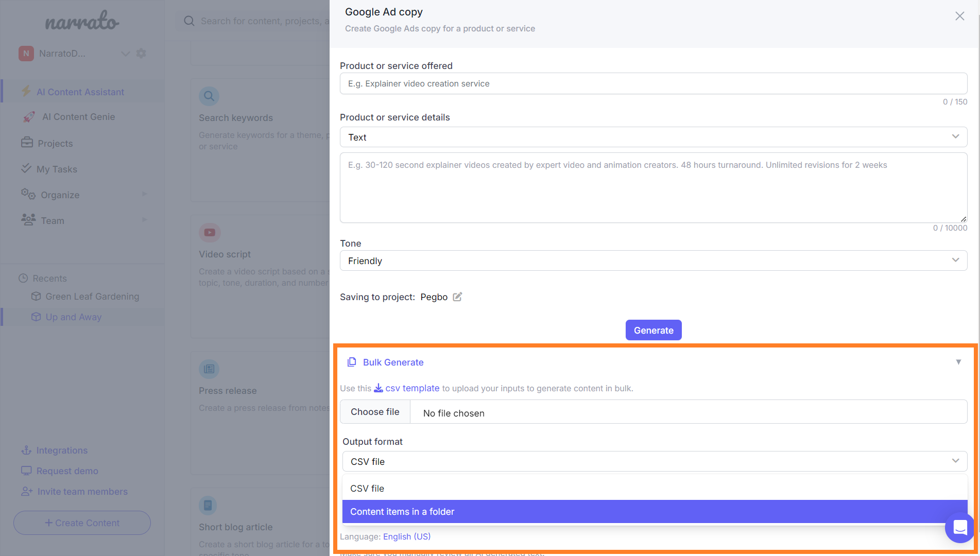Open workspace settings gear icon

[141, 54]
